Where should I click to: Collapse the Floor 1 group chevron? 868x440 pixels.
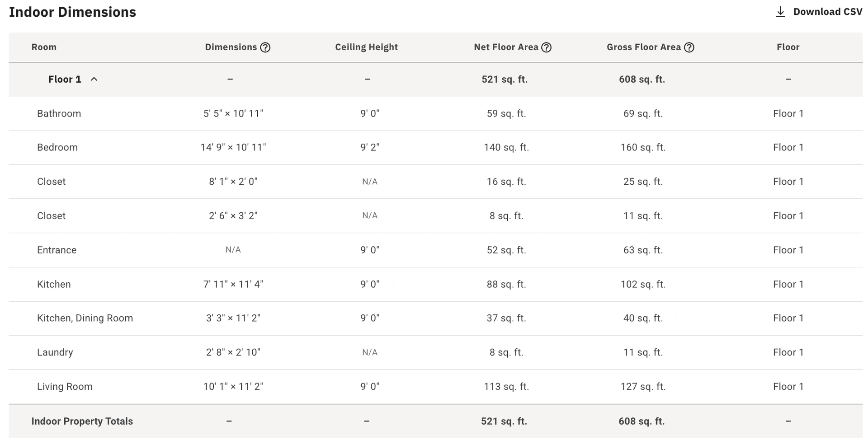click(94, 79)
